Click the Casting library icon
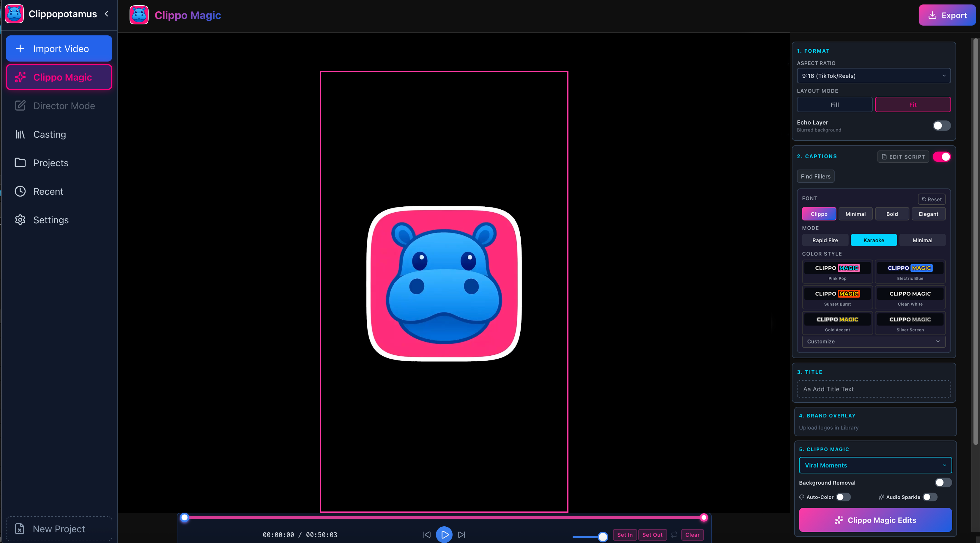 click(20, 134)
